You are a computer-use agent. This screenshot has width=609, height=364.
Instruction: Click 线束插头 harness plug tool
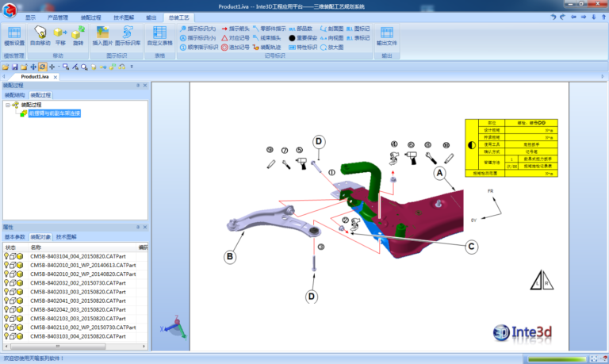point(266,38)
